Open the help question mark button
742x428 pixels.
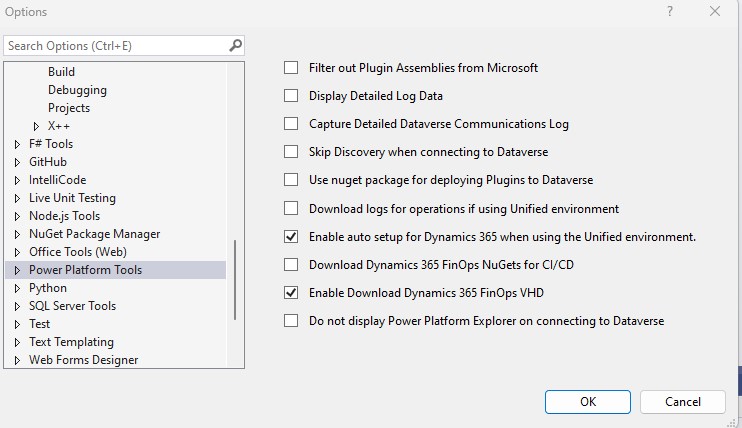point(670,11)
